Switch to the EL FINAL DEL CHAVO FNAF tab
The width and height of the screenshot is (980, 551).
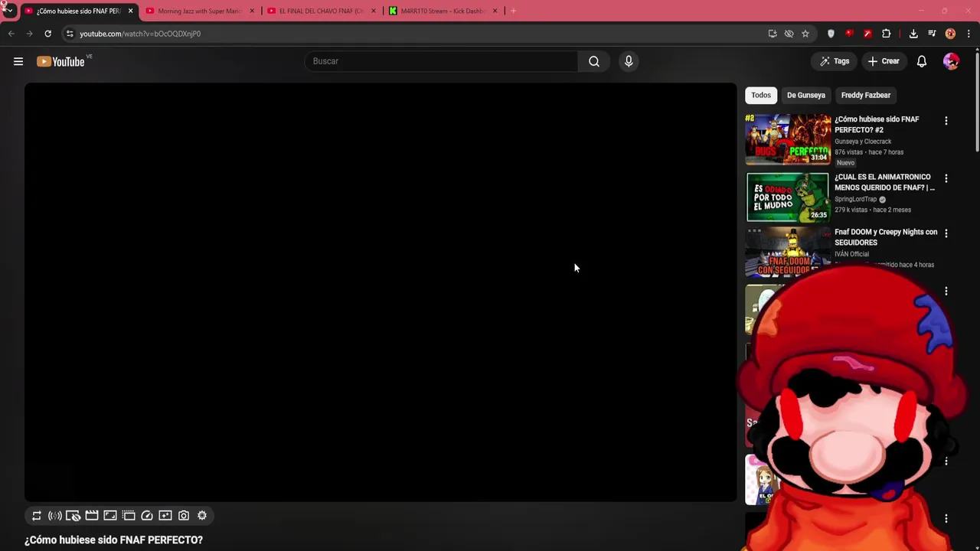[x=321, y=11]
